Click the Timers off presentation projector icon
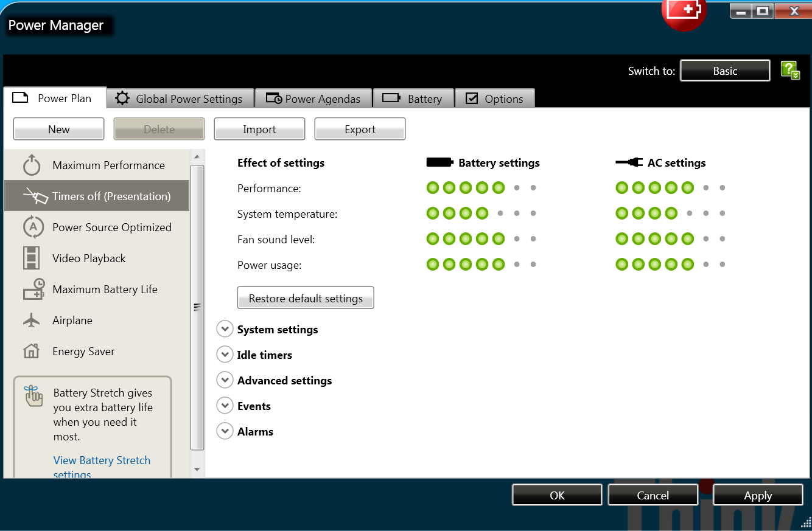This screenshot has width=812, height=531. tap(35, 196)
